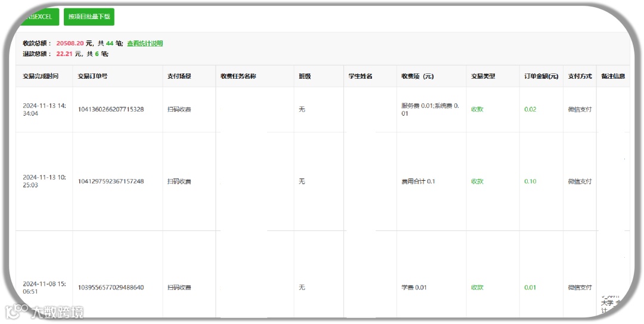This screenshot has width=644, height=324.
Task: Click the 交易类型 column header
Action: point(483,76)
